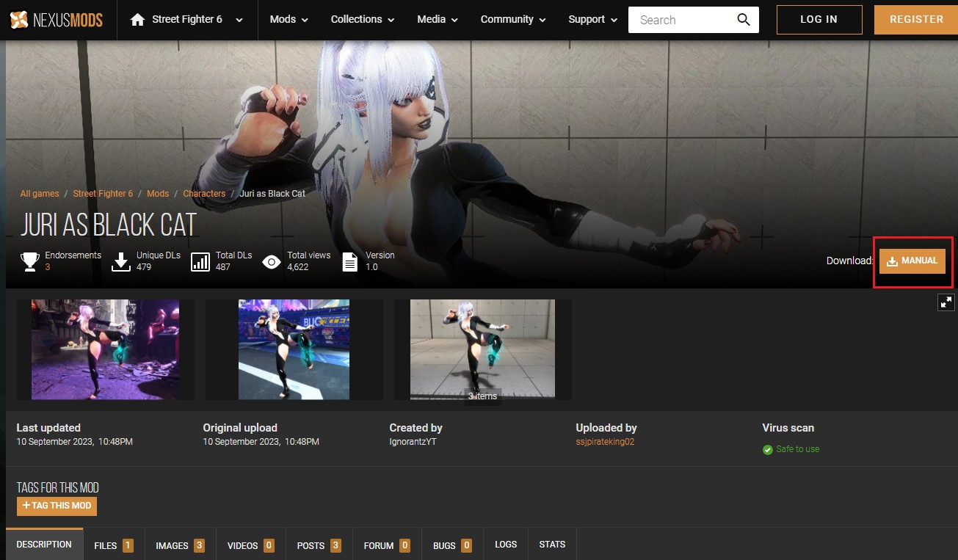Image resolution: width=958 pixels, height=560 pixels.
Task: Expand the Street Fighter 6 game dropdown
Action: click(239, 21)
